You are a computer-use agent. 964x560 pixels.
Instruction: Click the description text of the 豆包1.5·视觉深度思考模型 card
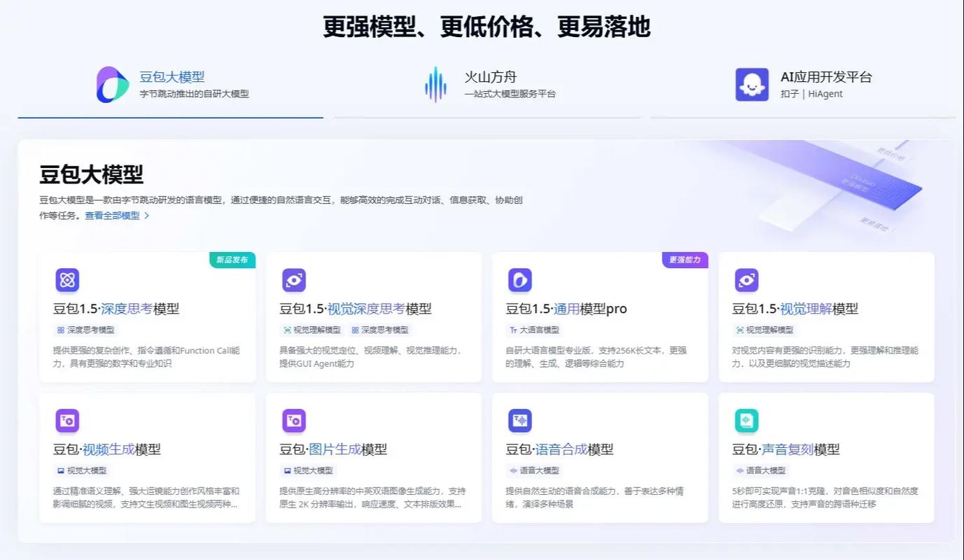370,357
